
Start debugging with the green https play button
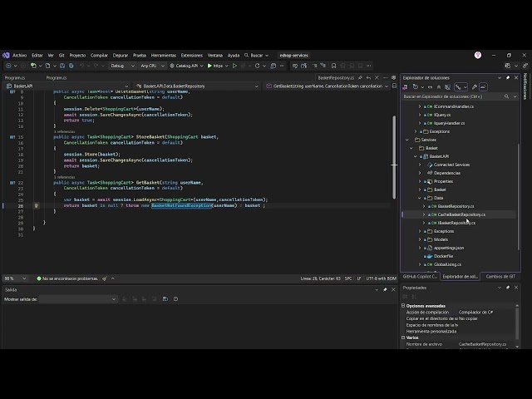[215, 66]
